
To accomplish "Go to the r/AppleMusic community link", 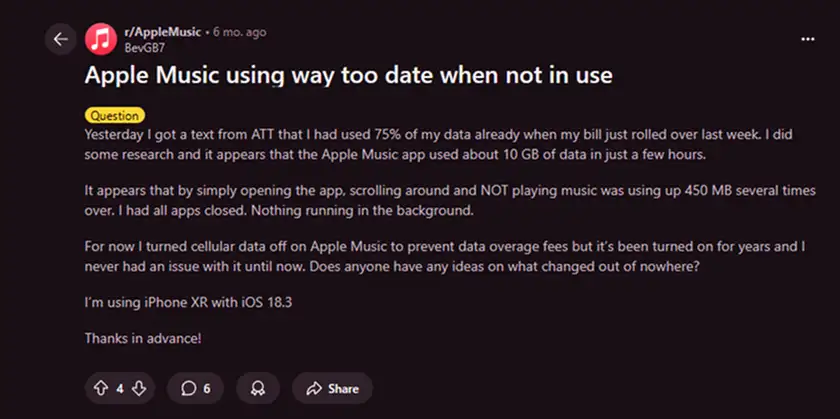I will [160, 32].
